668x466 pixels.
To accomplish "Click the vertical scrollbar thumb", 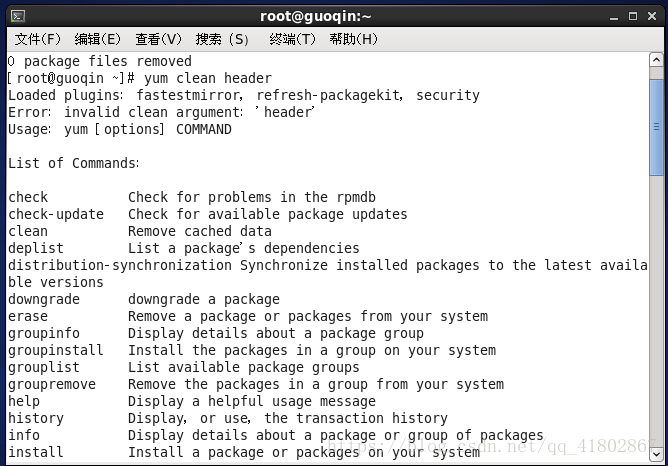I will (x=656, y=127).
